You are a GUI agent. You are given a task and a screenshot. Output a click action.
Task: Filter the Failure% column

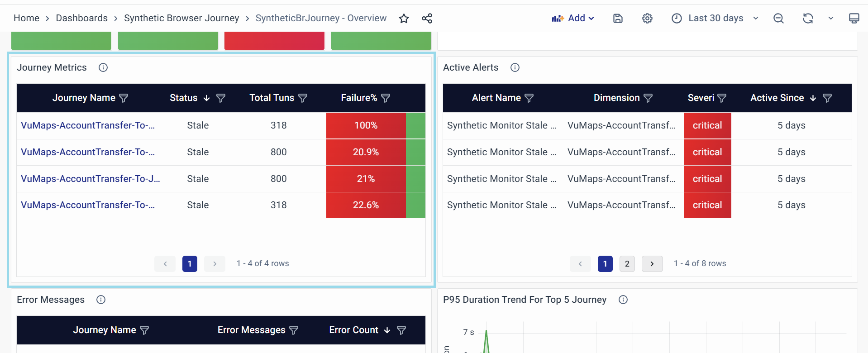point(386,98)
